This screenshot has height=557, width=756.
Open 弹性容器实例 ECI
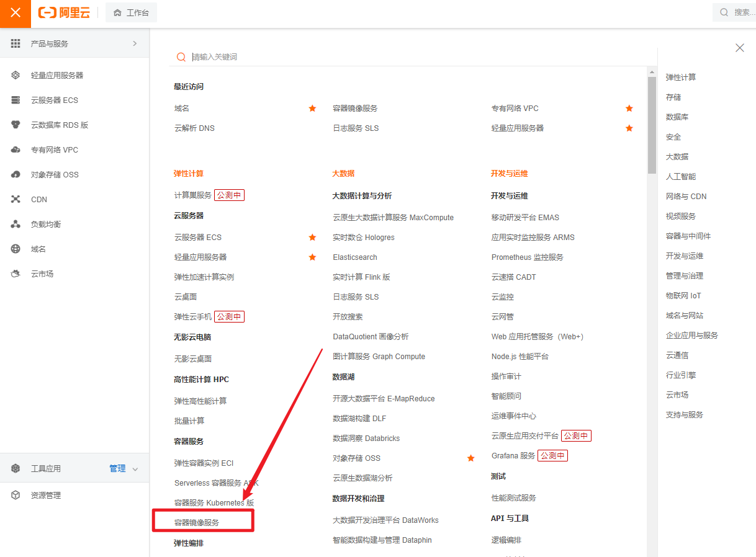[x=204, y=463]
